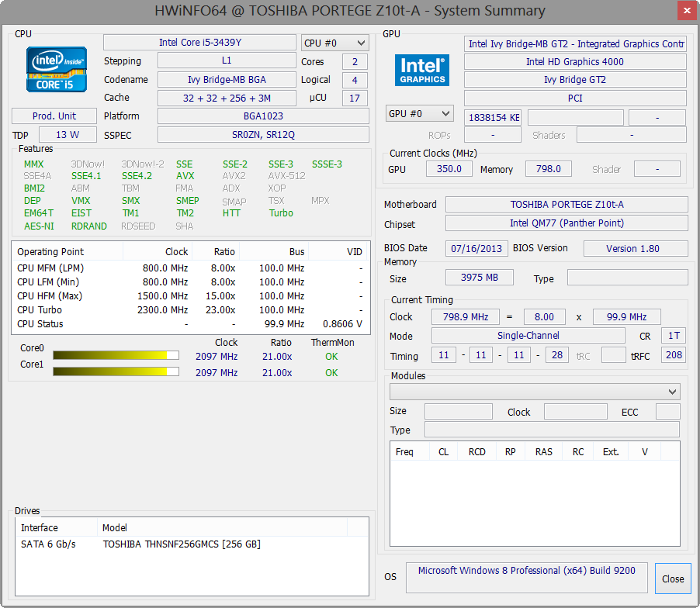Close the System Summary window with X
The image size is (700, 608).
pyautogui.click(x=687, y=10)
